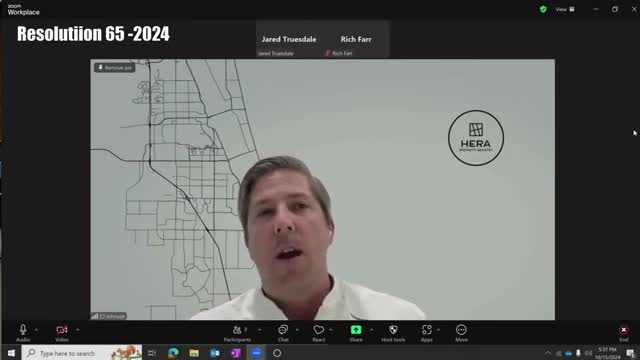Screen dimensions: 640x360
Task: Switch to Zoom taskbar icon
Action: point(256,353)
